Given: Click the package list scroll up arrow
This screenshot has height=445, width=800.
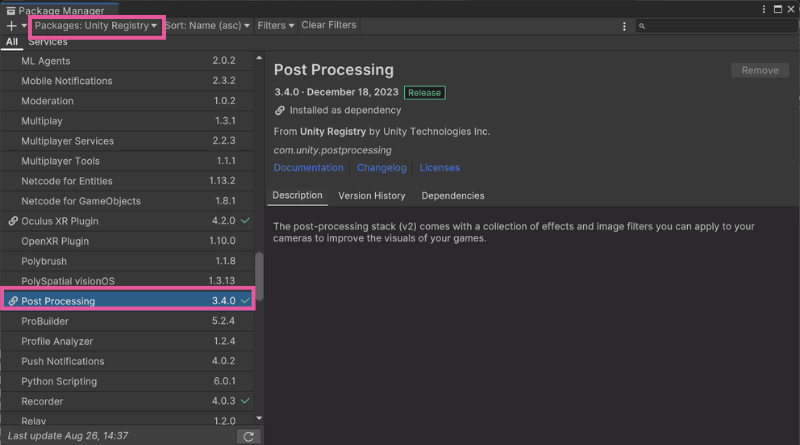Looking at the screenshot, I should point(259,58).
